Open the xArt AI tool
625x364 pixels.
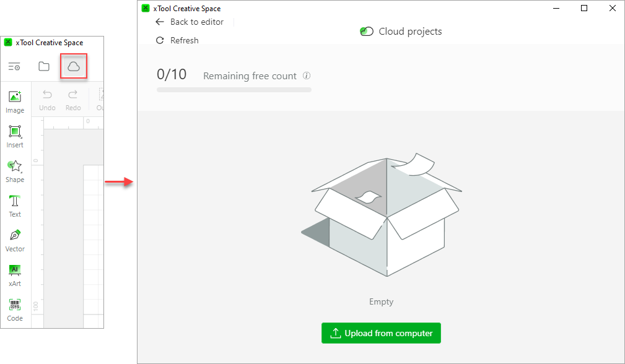click(x=15, y=274)
